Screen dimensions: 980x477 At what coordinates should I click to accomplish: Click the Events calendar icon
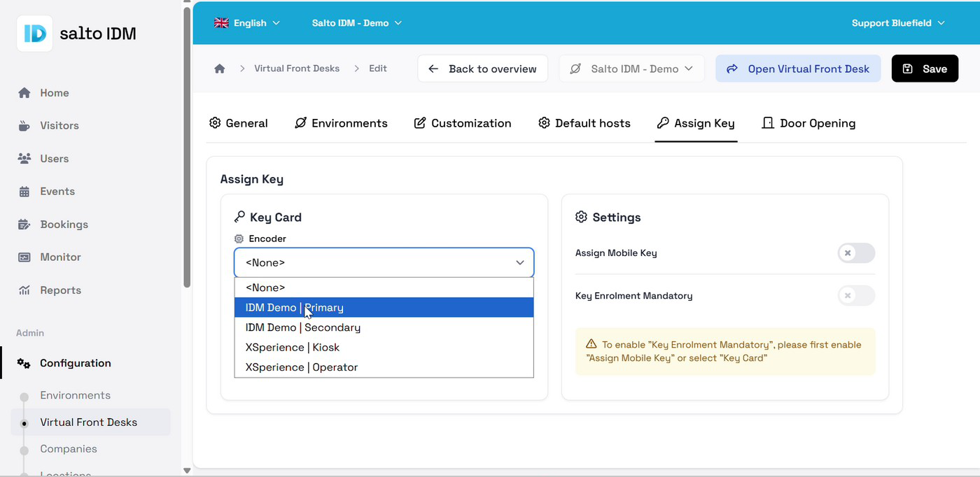(x=24, y=192)
